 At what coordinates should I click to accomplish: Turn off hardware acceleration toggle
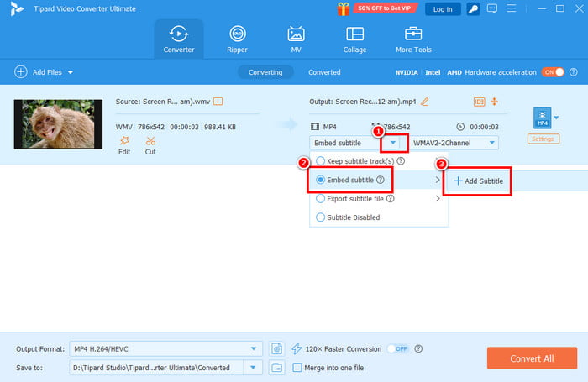(x=553, y=72)
